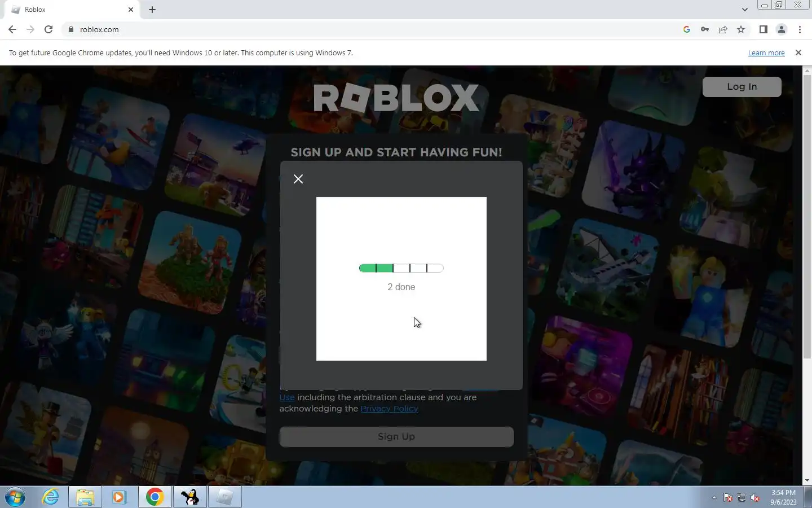Open the Windows Start button
812x508 pixels.
[15, 497]
